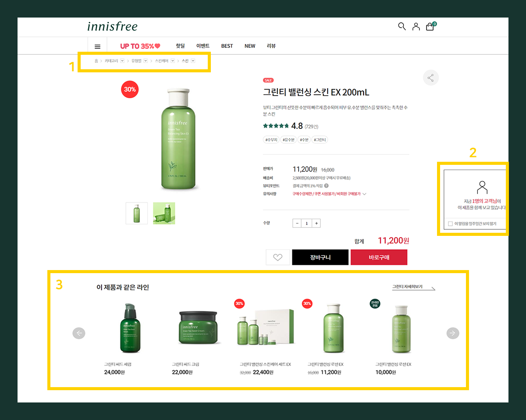Click the main product bottle image
526x420 pixels.
point(179,139)
